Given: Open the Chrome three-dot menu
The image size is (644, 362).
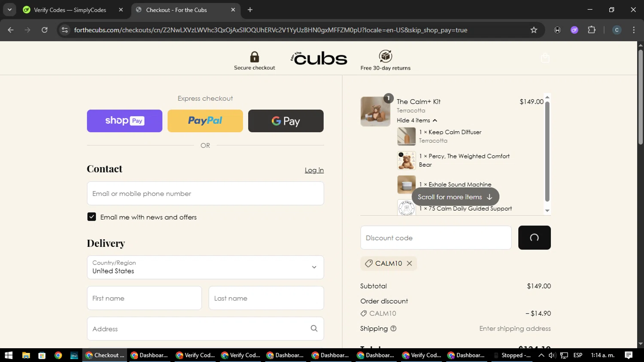Looking at the screenshot, I should coord(634,30).
